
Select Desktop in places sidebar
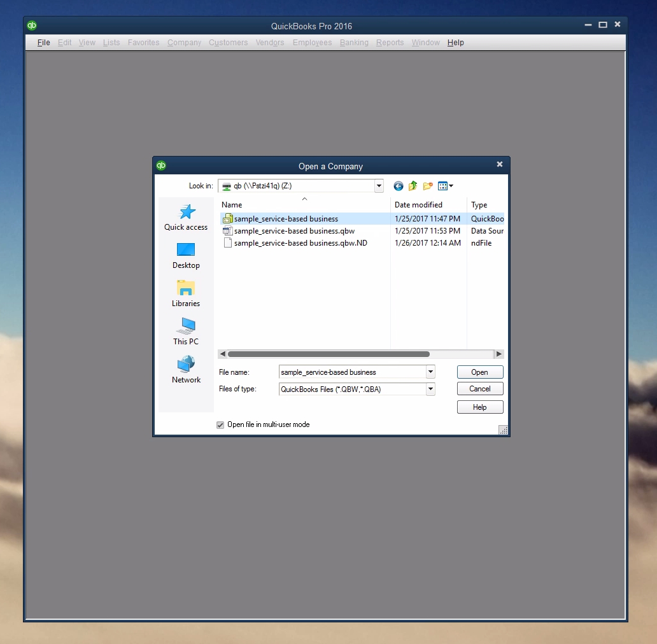click(186, 256)
